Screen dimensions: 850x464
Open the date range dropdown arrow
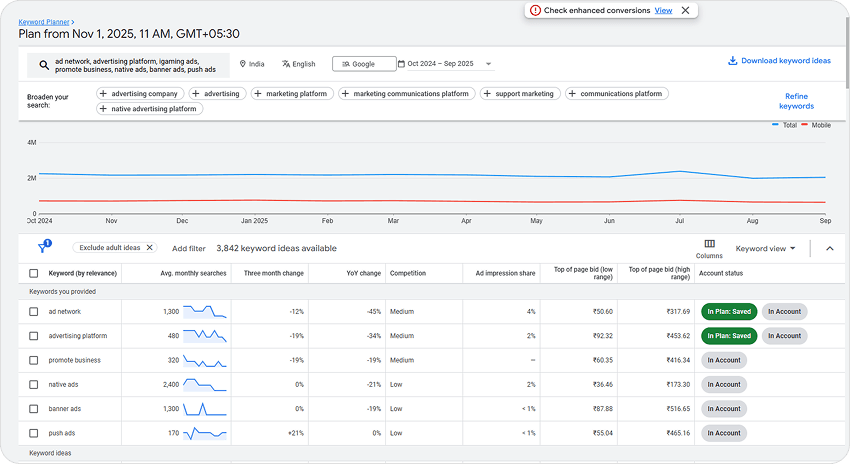488,64
